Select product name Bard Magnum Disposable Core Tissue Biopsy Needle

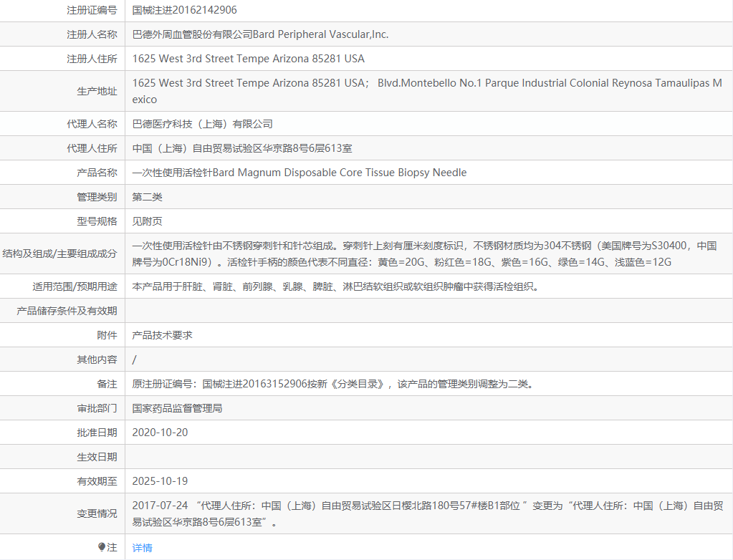click(340, 173)
